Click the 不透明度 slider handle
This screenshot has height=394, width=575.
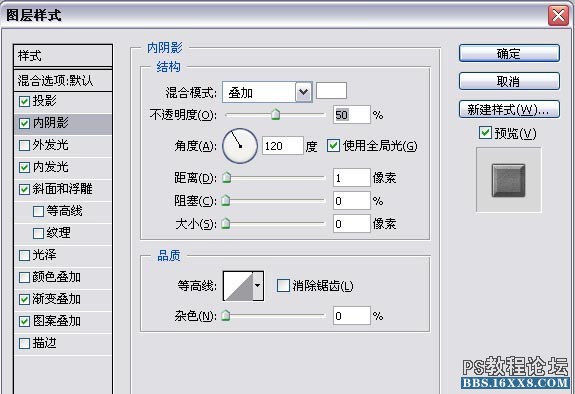point(275,114)
